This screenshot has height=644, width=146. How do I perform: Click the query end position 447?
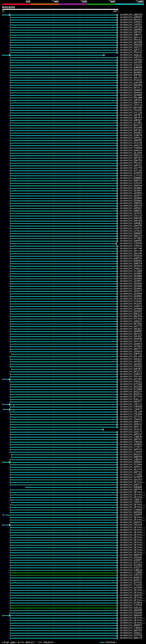115,11
